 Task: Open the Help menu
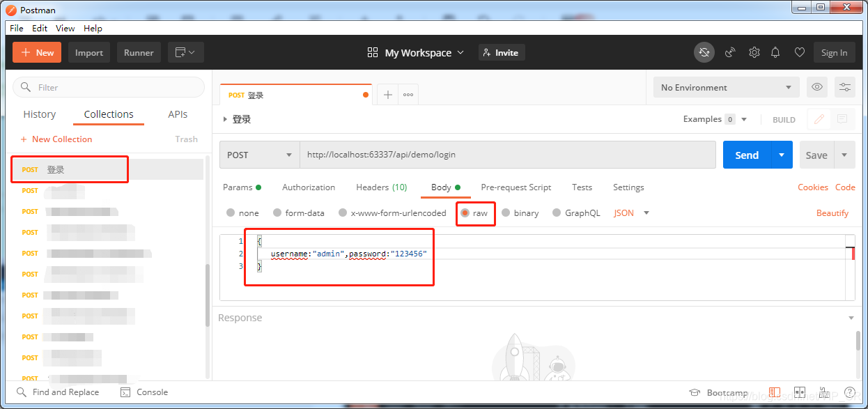(x=93, y=29)
